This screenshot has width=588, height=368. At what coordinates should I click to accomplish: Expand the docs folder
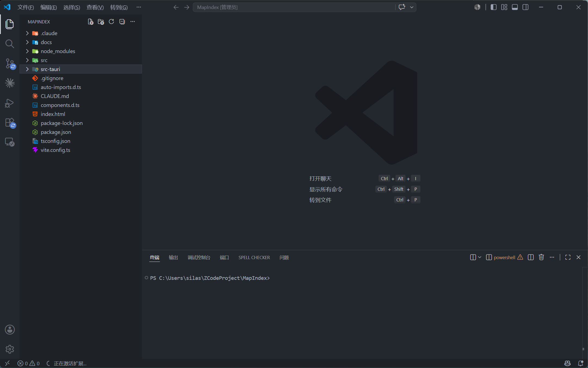81,42
